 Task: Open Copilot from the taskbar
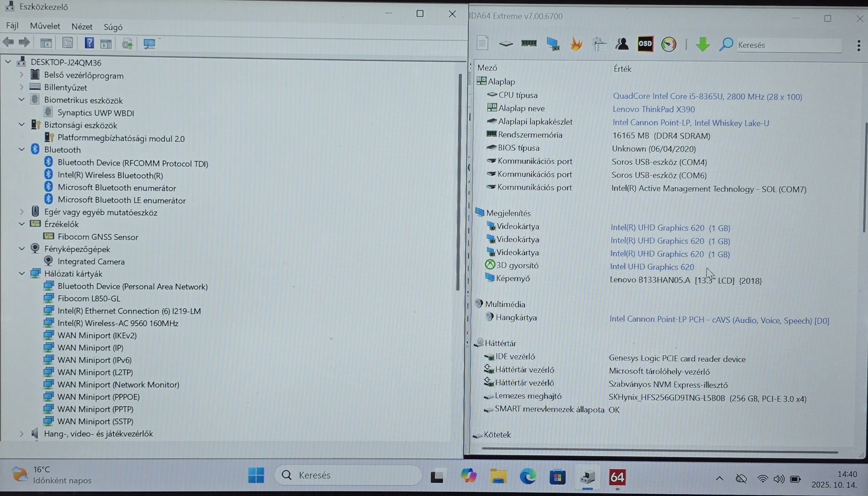468,476
